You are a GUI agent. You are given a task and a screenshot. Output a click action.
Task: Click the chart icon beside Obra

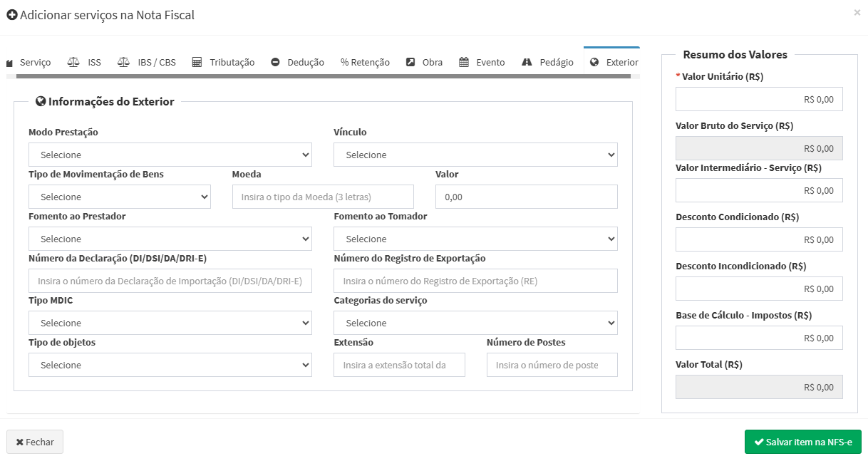pos(410,62)
